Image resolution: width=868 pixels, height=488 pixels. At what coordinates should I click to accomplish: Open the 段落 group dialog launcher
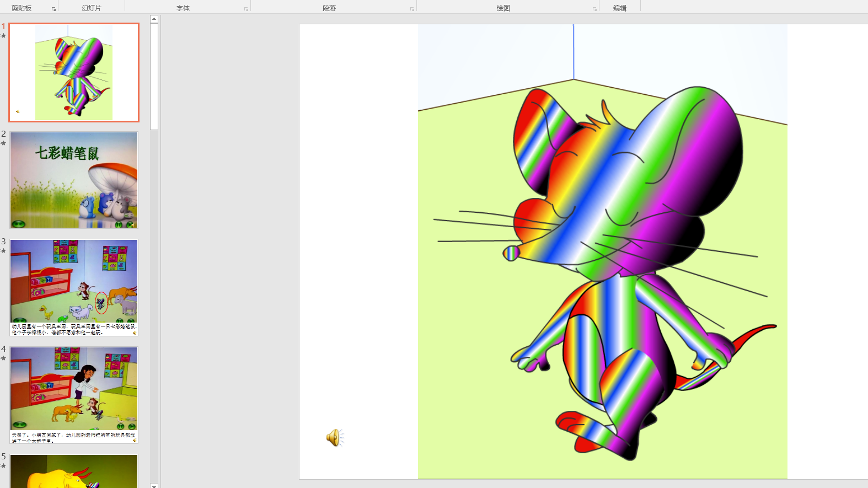(412, 9)
